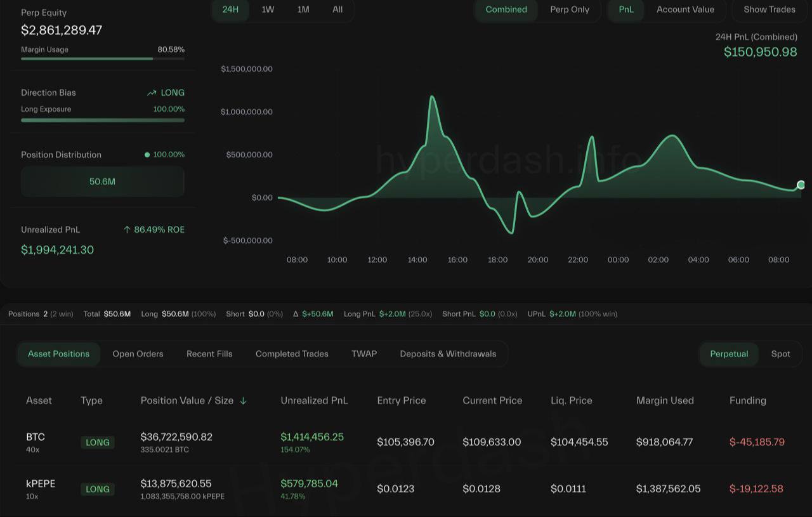
Task: Click BTC margin used $918,064.77
Action: pyautogui.click(x=664, y=442)
